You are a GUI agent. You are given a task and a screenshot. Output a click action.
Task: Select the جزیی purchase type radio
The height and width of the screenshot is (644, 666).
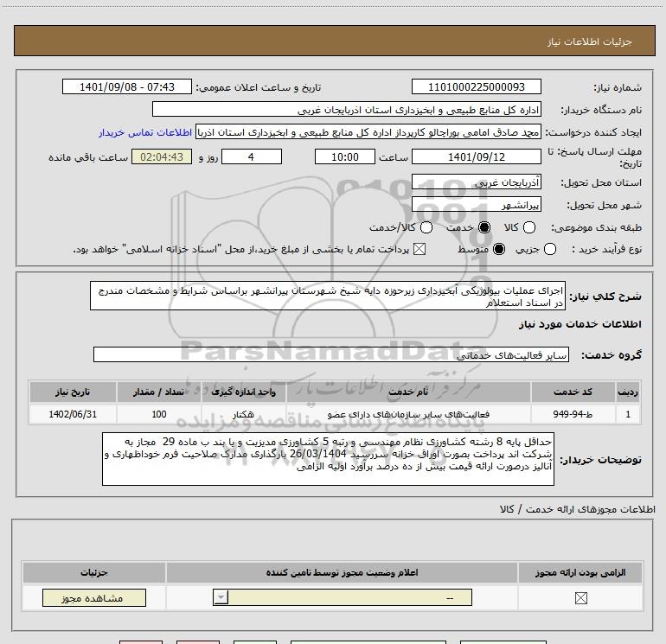point(549,249)
